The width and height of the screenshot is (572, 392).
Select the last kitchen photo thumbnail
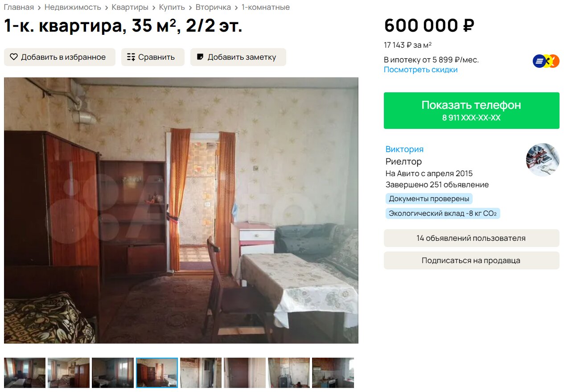pos(333,373)
